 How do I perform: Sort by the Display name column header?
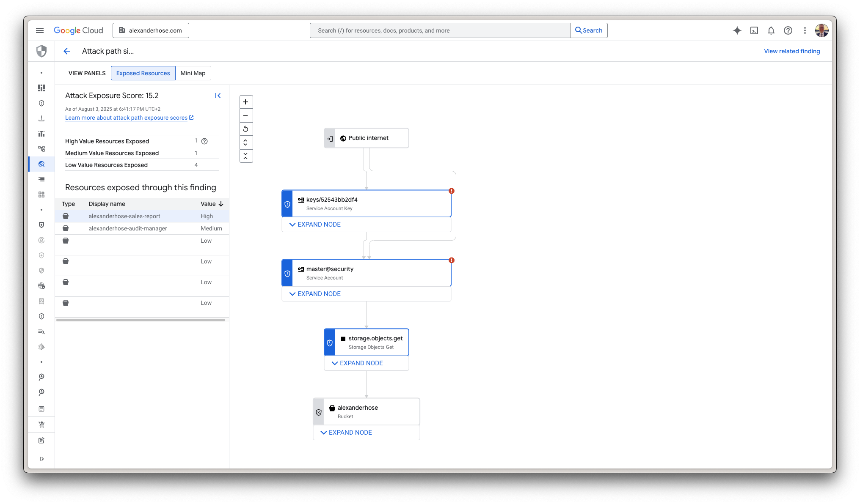(107, 204)
